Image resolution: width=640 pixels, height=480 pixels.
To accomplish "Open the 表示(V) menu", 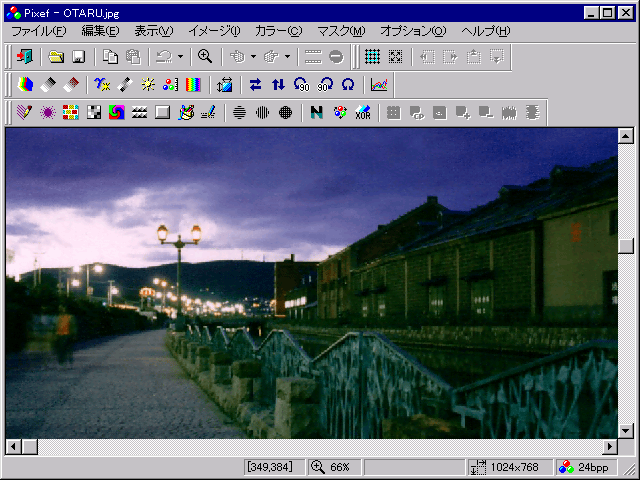I will coord(153,31).
